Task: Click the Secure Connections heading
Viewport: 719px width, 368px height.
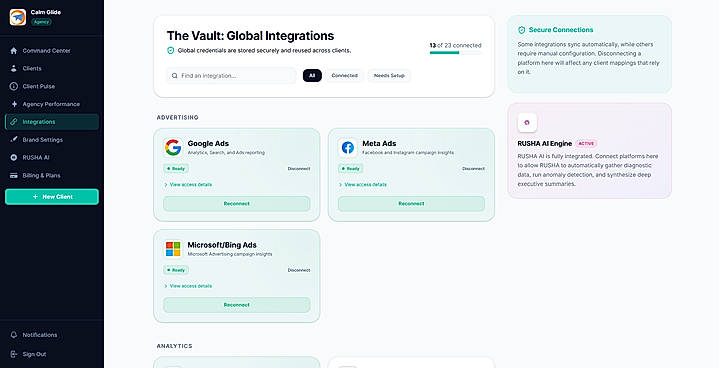Action: click(561, 30)
